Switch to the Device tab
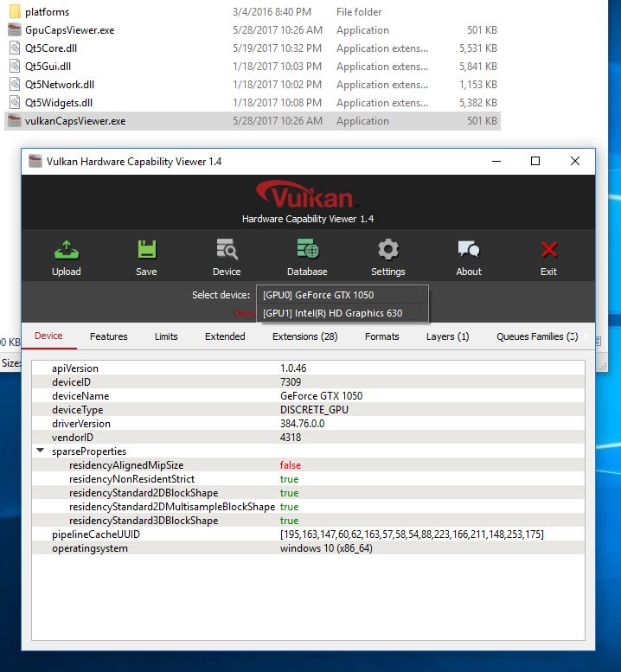The width and height of the screenshot is (621, 672). (48, 336)
